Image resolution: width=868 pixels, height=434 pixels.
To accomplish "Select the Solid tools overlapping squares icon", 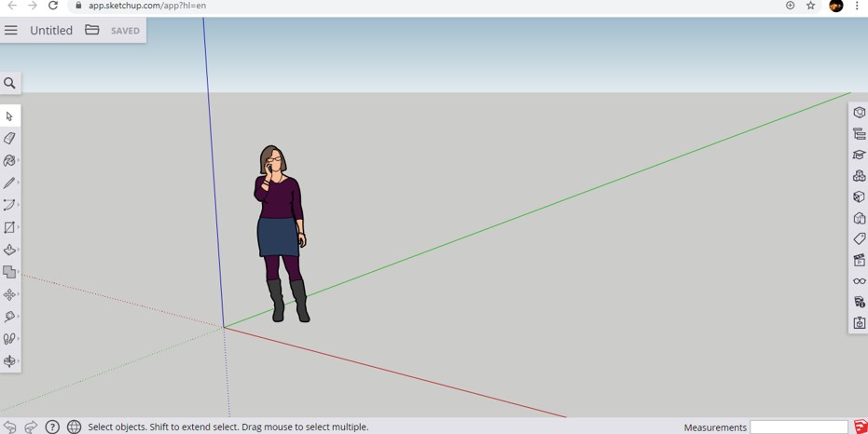I will pyautogui.click(x=9, y=272).
